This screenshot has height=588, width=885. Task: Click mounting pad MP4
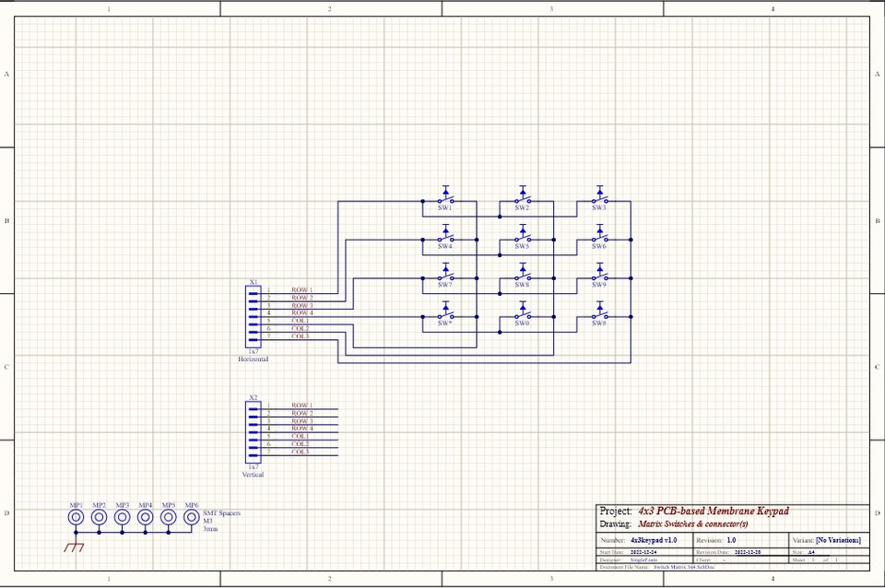click(x=144, y=517)
